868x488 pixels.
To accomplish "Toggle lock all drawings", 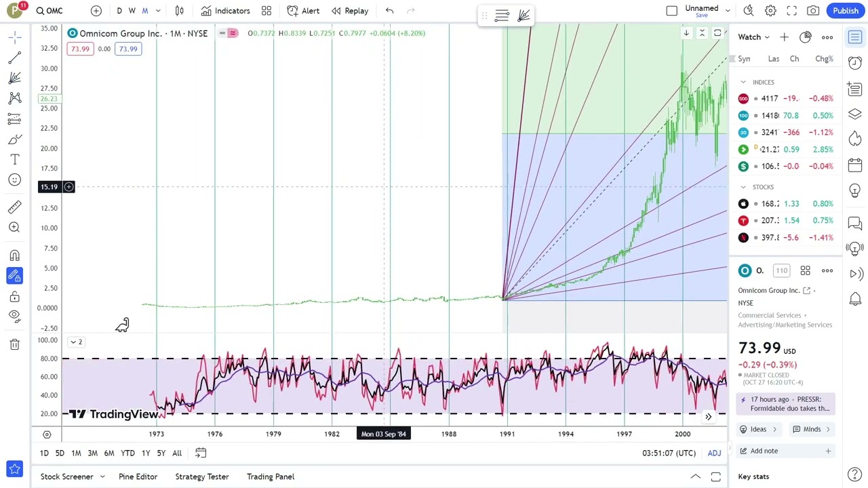I will [14, 296].
